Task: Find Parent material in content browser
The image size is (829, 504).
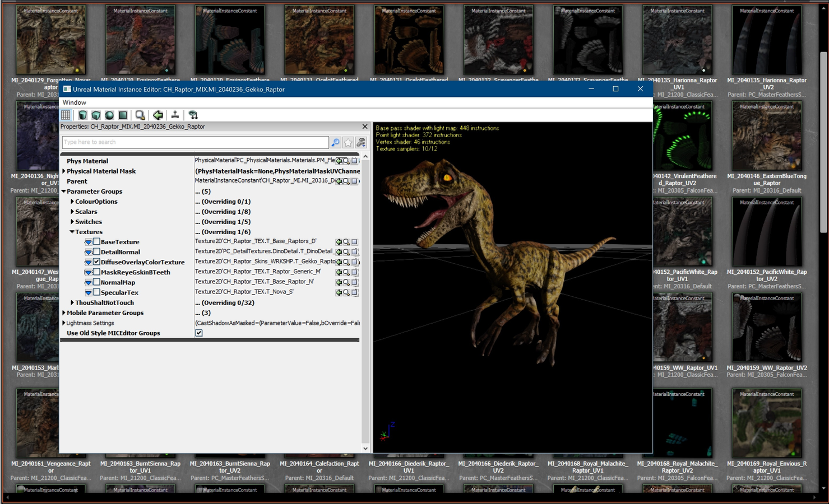Action: 346,181
